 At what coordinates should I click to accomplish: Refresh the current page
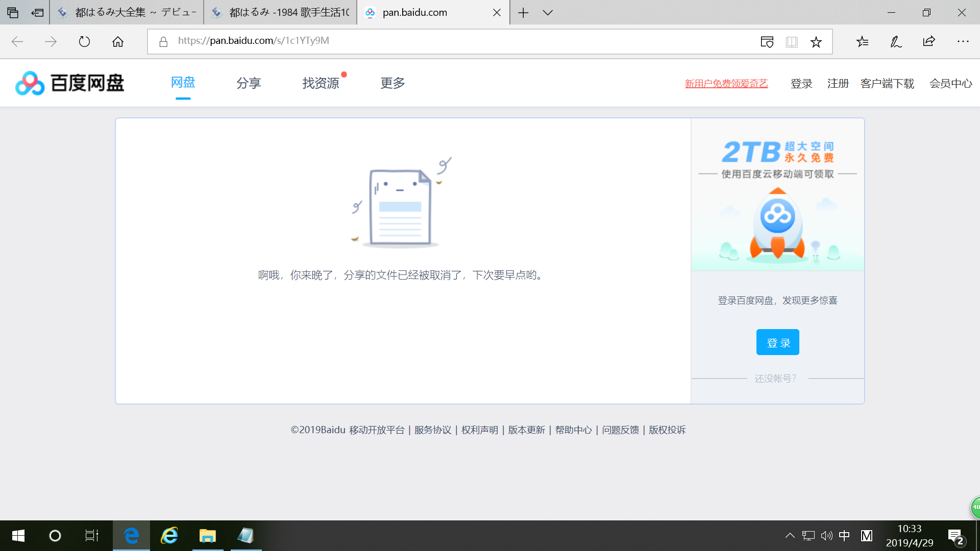(x=84, y=41)
